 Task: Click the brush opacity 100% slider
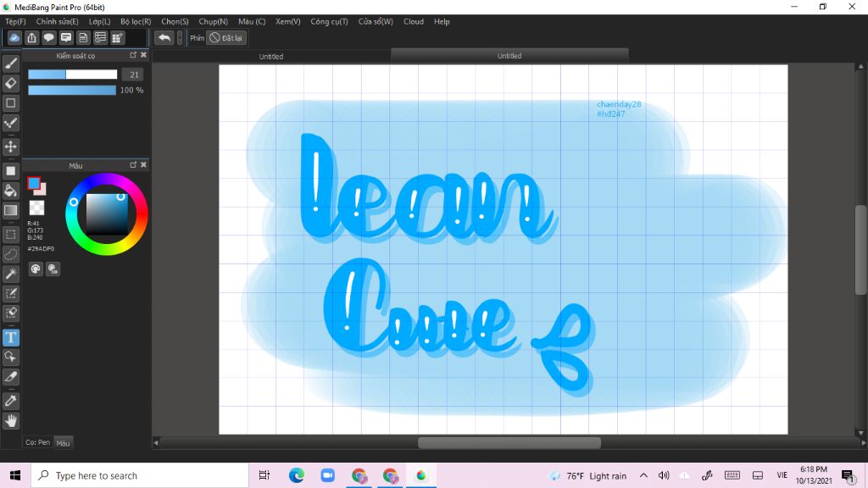coord(72,90)
